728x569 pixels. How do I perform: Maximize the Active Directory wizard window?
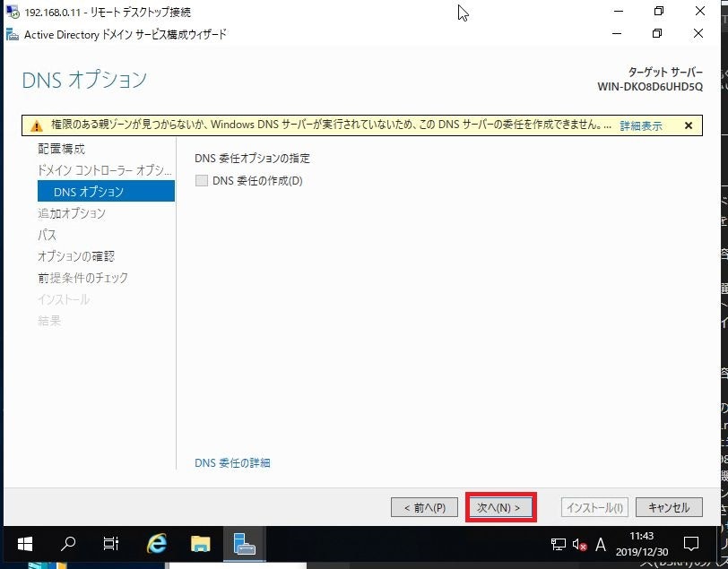(x=657, y=33)
